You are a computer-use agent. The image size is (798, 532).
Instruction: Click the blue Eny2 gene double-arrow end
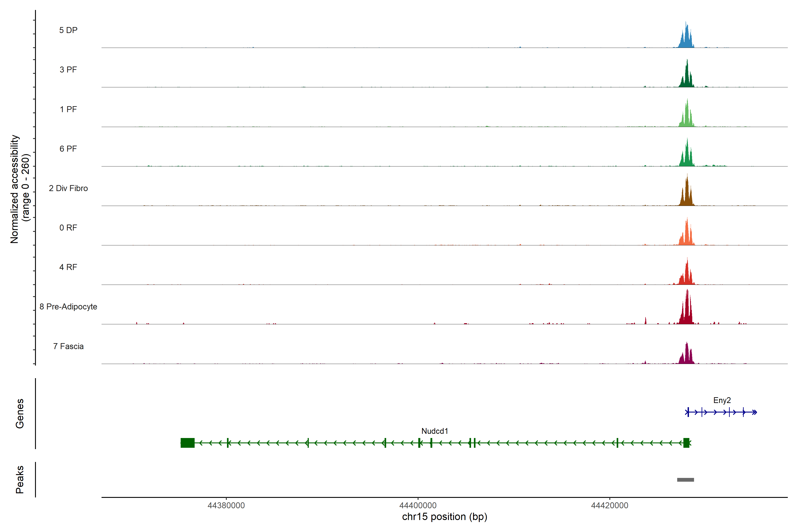click(754, 412)
